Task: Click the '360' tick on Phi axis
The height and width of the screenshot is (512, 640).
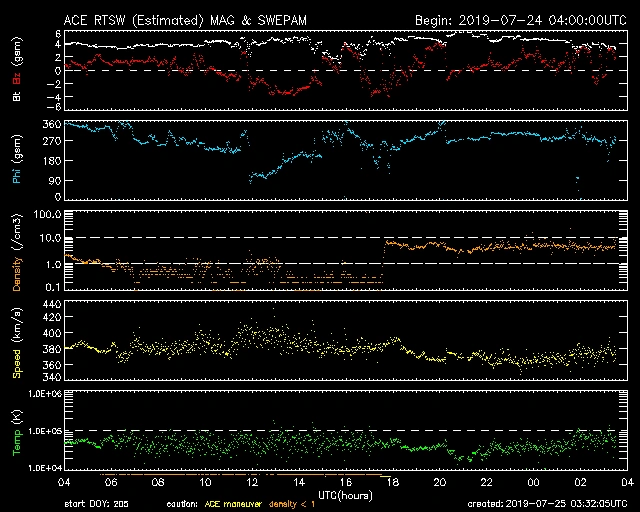Action: tap(52, 124)
